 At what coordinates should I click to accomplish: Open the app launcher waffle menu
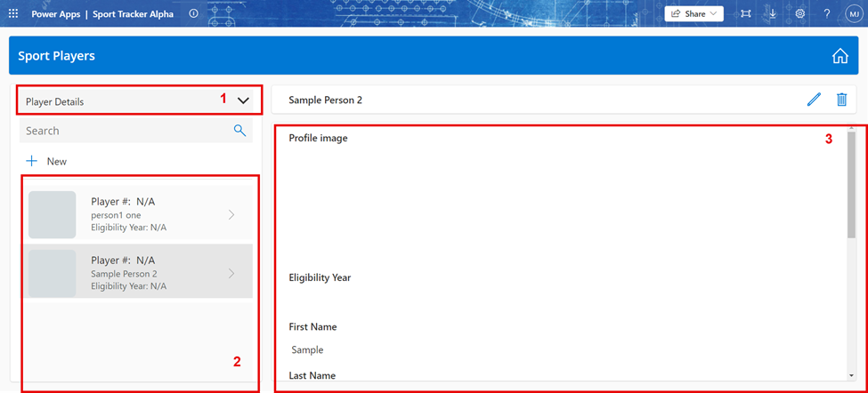click(13, 14)
